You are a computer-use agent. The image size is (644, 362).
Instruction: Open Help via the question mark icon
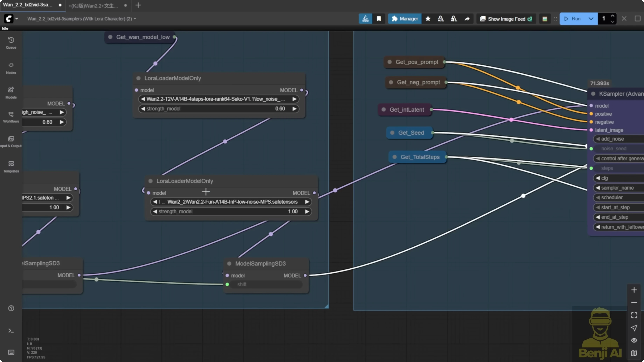11,308
